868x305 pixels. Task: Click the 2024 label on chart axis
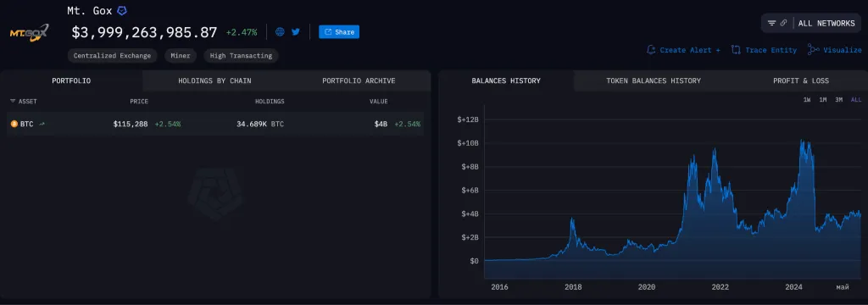coord(793,286)
